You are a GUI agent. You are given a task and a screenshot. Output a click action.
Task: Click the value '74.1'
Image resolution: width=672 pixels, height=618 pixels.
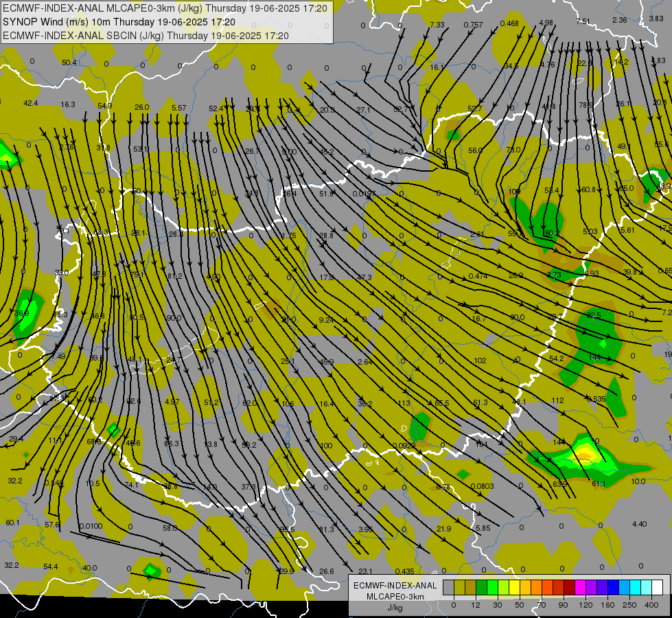click(x=131, y=485)
